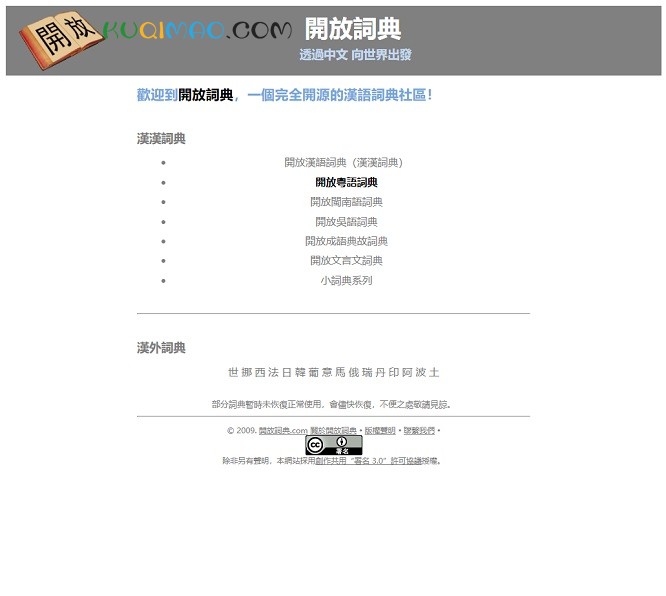Click 阿 in the 漢外詞典 language row
Image resolution: width=666 pixels, height=596 pixels.
pos(407,373)
